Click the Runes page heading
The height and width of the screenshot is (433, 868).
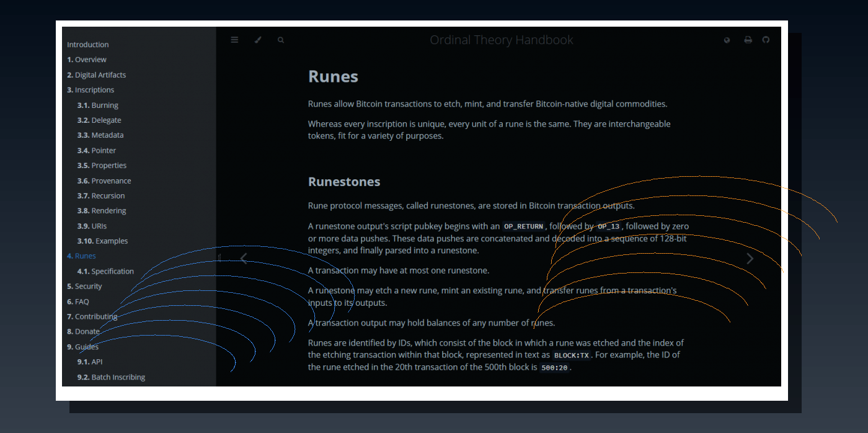(333, 76)
